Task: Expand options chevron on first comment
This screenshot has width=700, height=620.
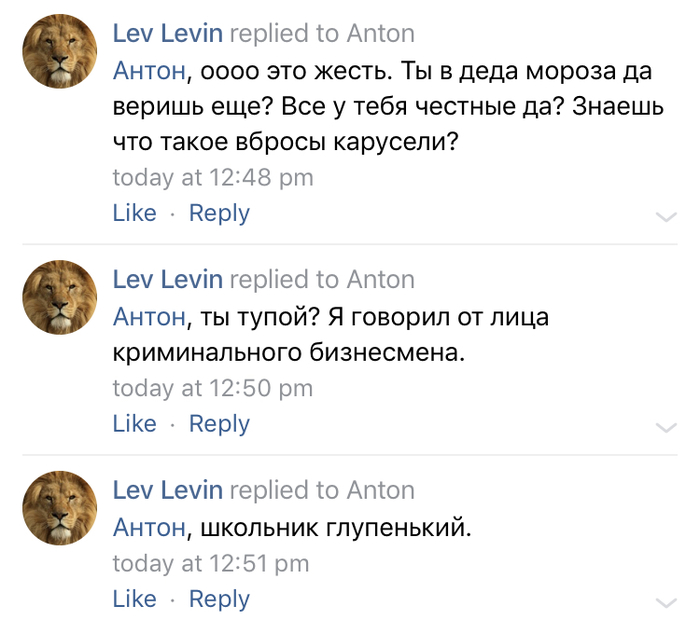Action: click(665, 216)
